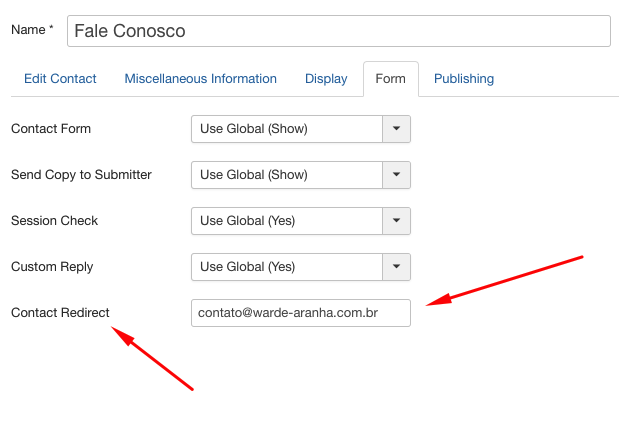The height and width of the screenshot is (431, 619).
Task: Click the Session Check dropdown arrow button
Action: coord(397,221)
